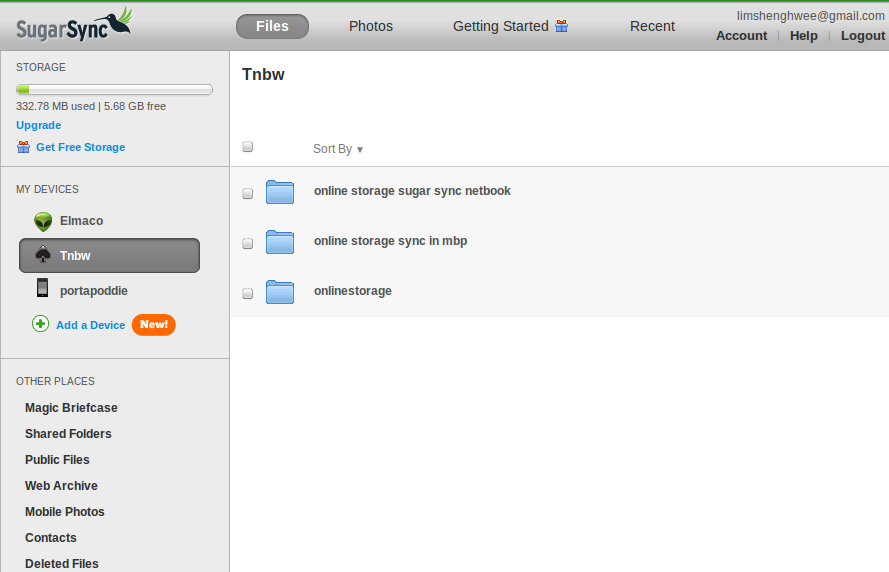Open Contacts in Other Places

tap(50, 539)
